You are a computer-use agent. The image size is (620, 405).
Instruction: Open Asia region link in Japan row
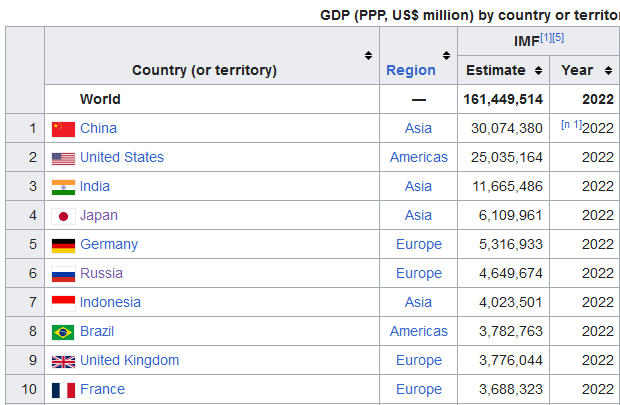[418, 215]
